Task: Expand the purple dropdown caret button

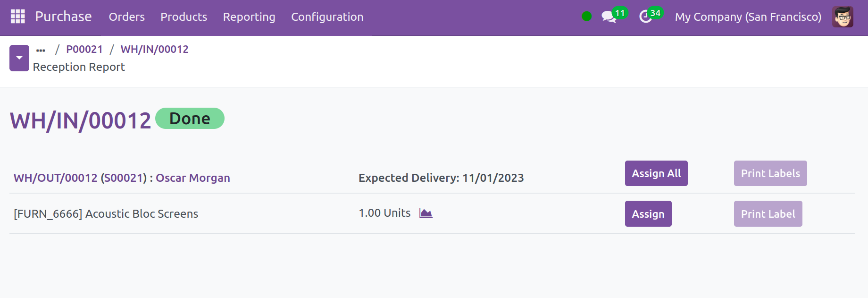Action: 19,58
